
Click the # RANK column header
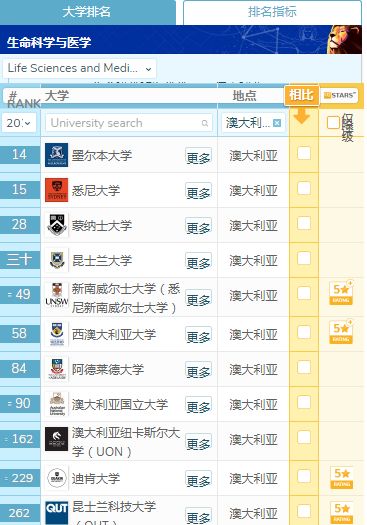point(23,99)
